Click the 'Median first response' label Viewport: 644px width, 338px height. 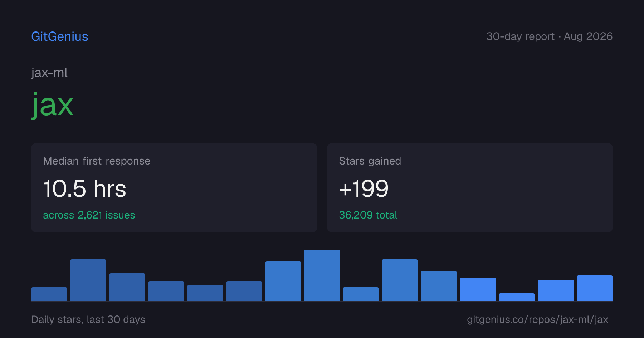pos(97,161)
